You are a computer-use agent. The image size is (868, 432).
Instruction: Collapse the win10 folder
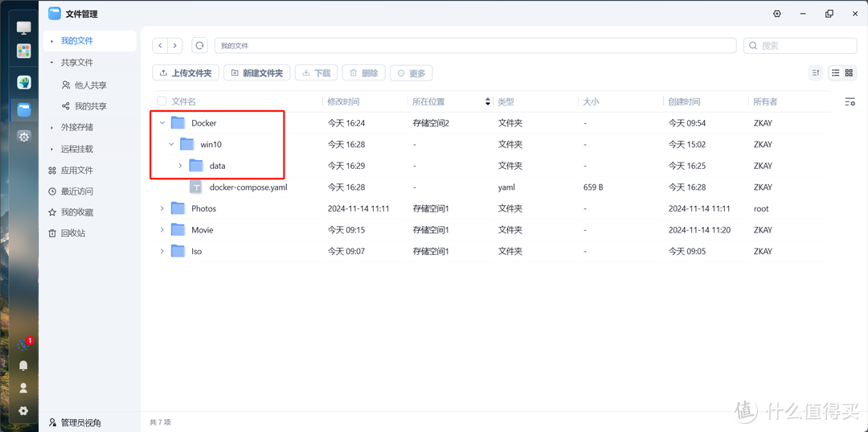(x=171, y=145)
